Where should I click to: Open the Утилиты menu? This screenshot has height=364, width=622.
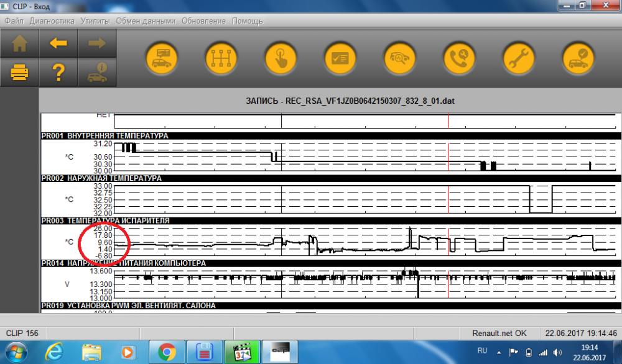(95, 21)
